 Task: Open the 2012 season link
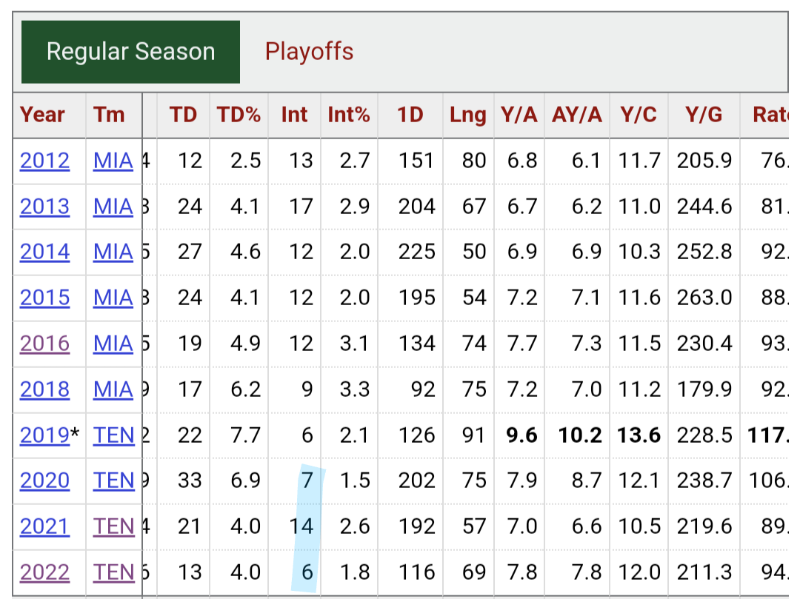45,161
